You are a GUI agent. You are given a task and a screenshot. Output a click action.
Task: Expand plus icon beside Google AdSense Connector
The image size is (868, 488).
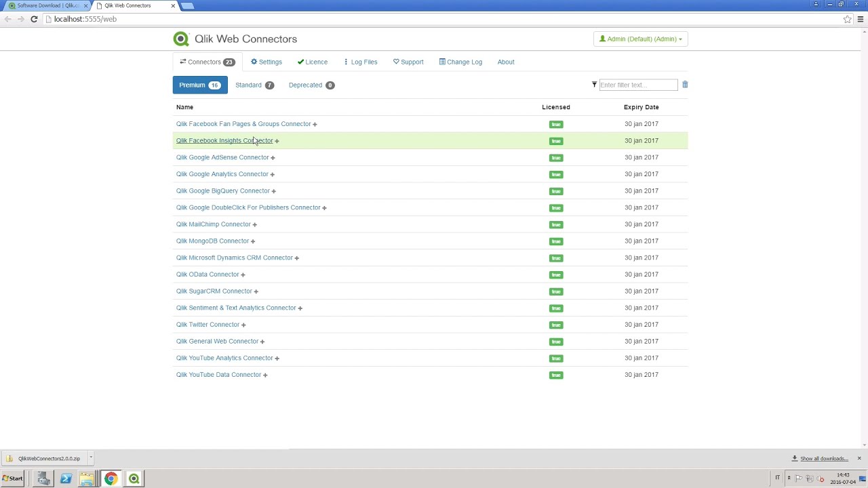[273, 158]
